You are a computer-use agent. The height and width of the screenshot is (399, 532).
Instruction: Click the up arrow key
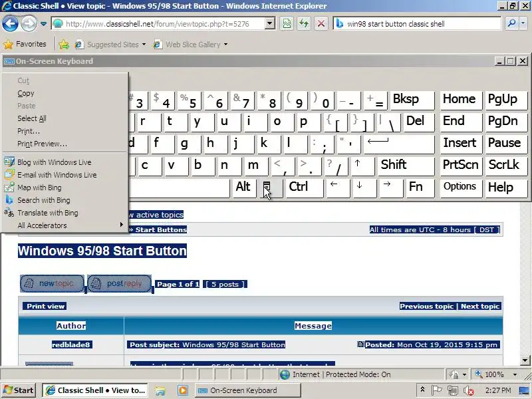tap(362, 166)
